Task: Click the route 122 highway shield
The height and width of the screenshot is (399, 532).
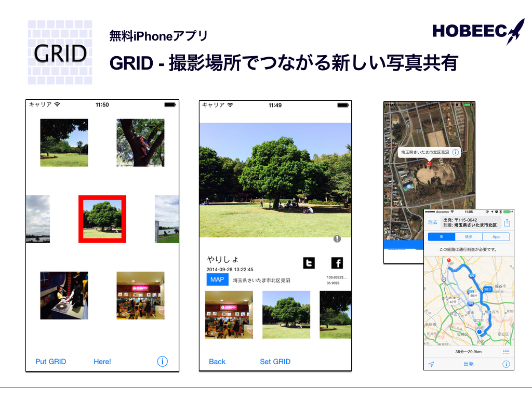Action: coord(472,276)
